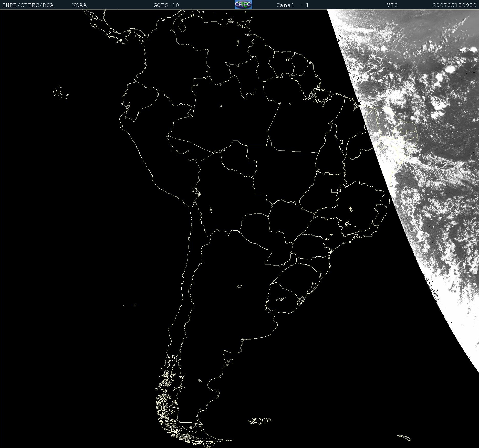This screenshot has width=479, height=448.
Task: Click the INPE/CPTEC/DSA header text
Action: click(28, 5)
